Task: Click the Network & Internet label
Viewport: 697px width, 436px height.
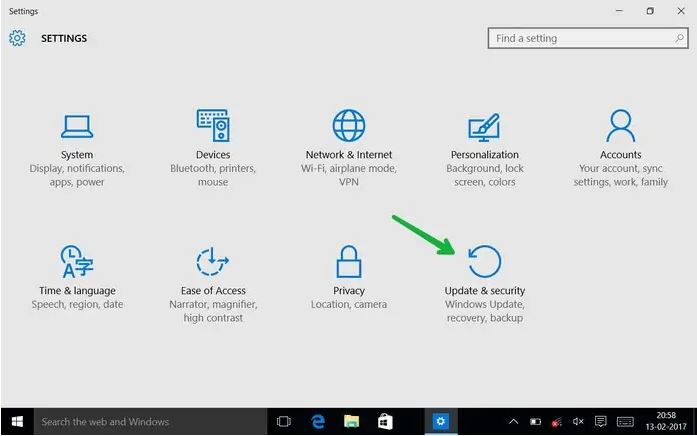Action: (x=349, y=155)
